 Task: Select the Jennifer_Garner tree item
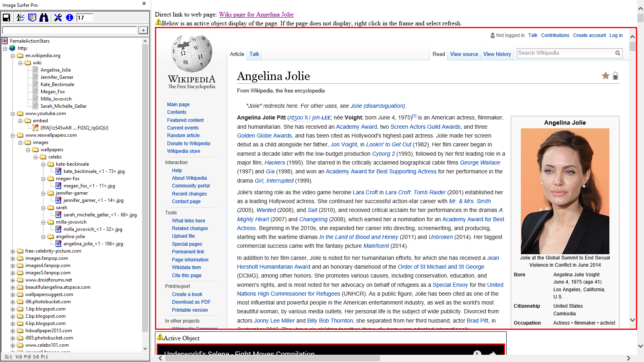57,77
